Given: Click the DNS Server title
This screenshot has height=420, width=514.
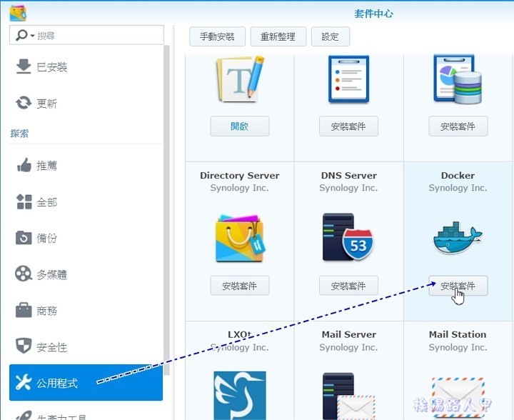Looking at the screenshot, I should [349, 176].
